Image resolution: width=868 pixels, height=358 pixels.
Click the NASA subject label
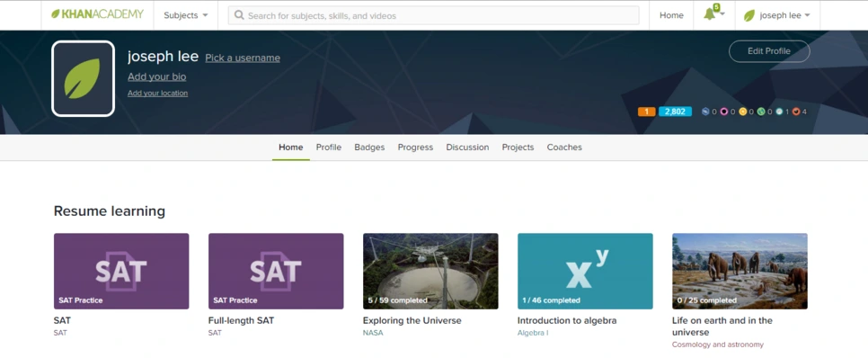click(373, 333)
